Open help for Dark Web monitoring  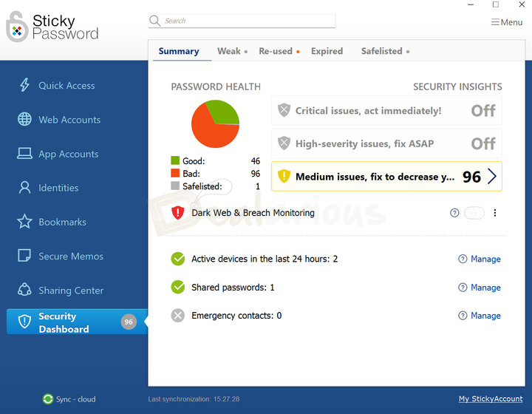(454, 213)
